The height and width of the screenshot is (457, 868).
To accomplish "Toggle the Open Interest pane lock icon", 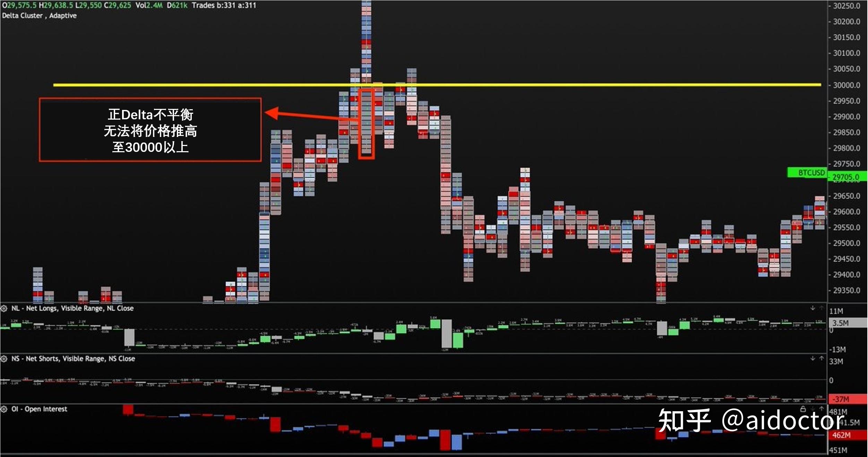I will coord(803,409).
